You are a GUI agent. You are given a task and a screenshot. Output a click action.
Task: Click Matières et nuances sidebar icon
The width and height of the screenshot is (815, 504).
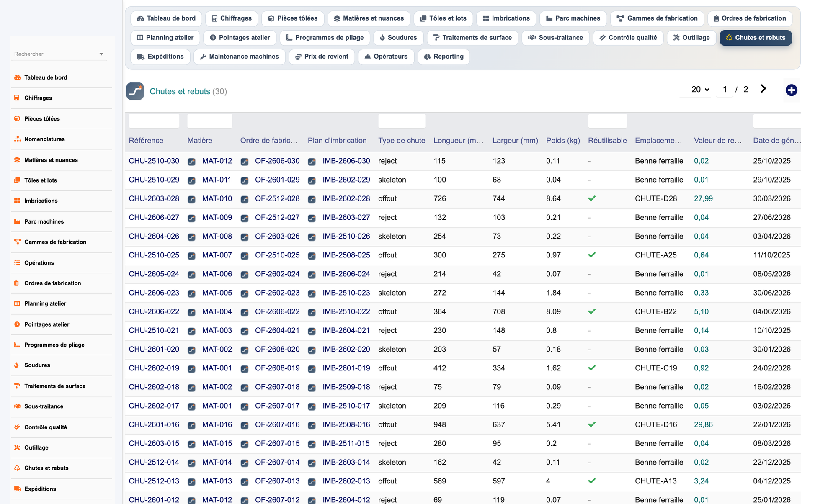(17, 160)
